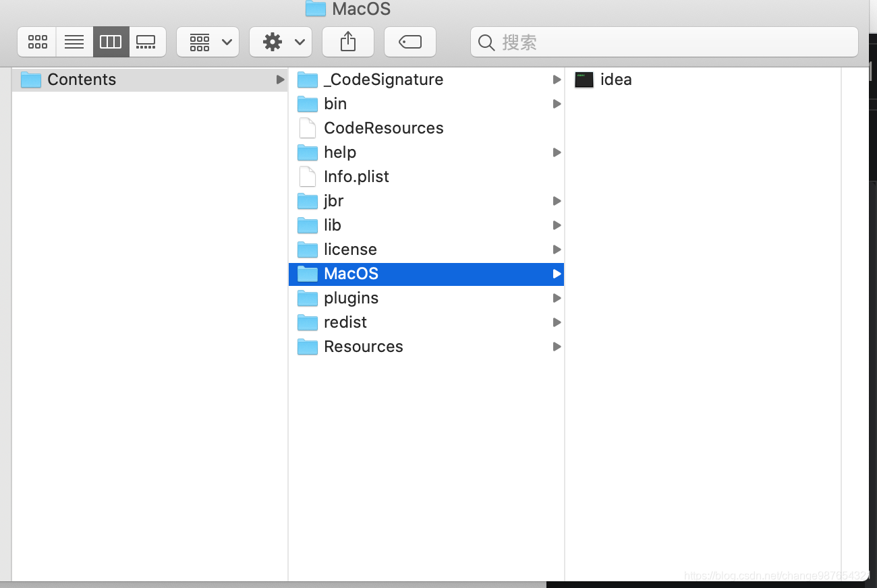The width and height of the screenshot is (877, 588).
Task: Select the license folder name
Action: click(x=350, y=249)
